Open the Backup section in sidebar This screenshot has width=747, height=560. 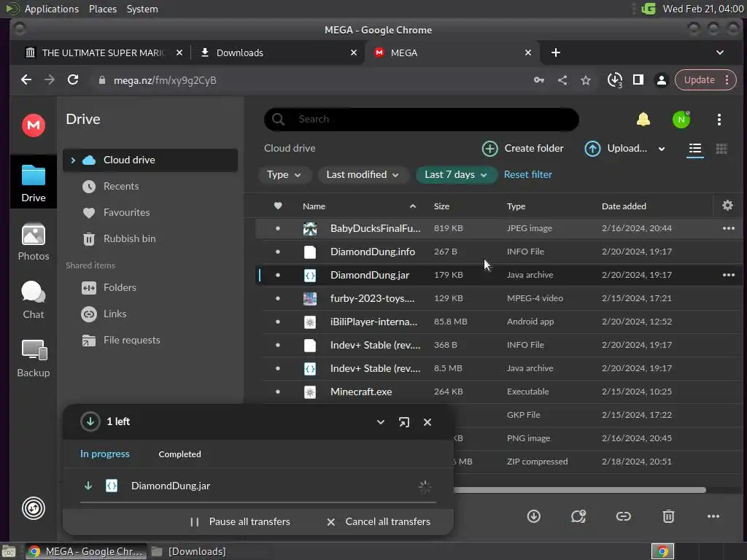[34, 359]
